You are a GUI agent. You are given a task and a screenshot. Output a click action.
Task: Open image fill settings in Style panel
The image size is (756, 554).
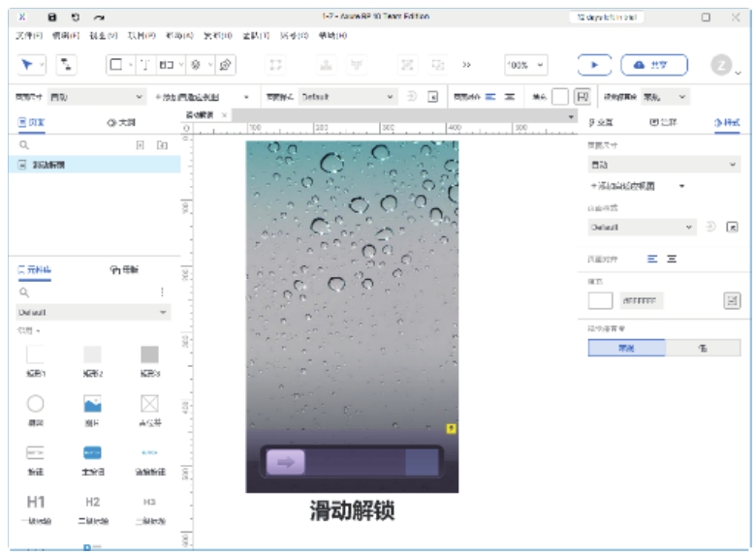tap(732, 301)
